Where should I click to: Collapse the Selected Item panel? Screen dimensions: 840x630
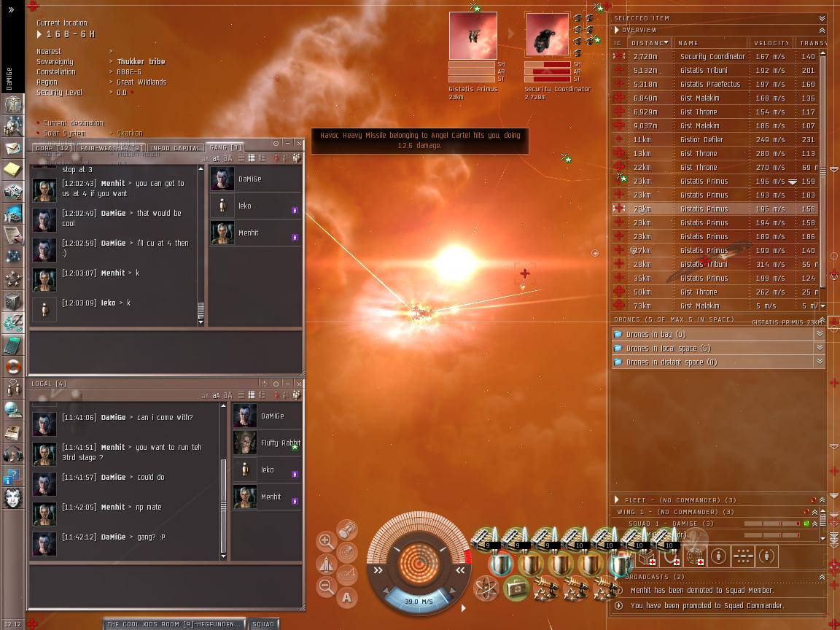[822, 18]
